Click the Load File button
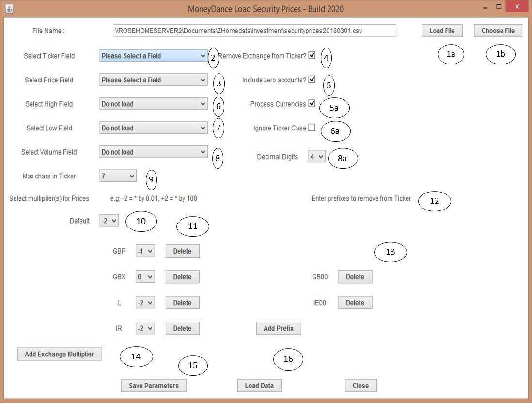The height and width of the screenshot is (403, 532). point(442,31)
